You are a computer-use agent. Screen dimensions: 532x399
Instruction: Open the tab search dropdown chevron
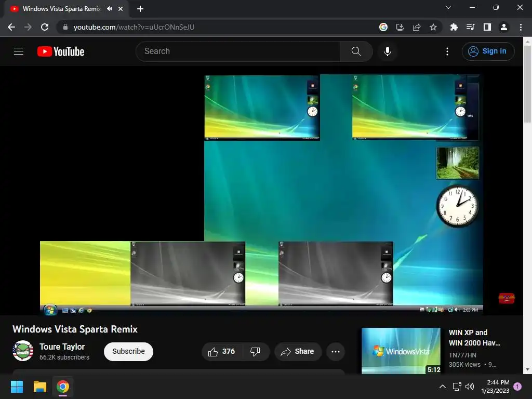click(x=448, y=7)
